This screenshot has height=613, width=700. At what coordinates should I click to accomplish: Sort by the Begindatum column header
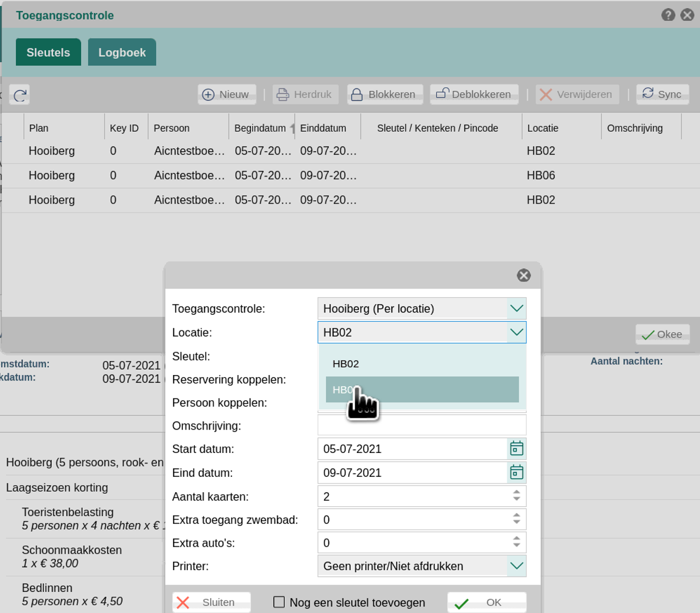[x=261, y=128]
